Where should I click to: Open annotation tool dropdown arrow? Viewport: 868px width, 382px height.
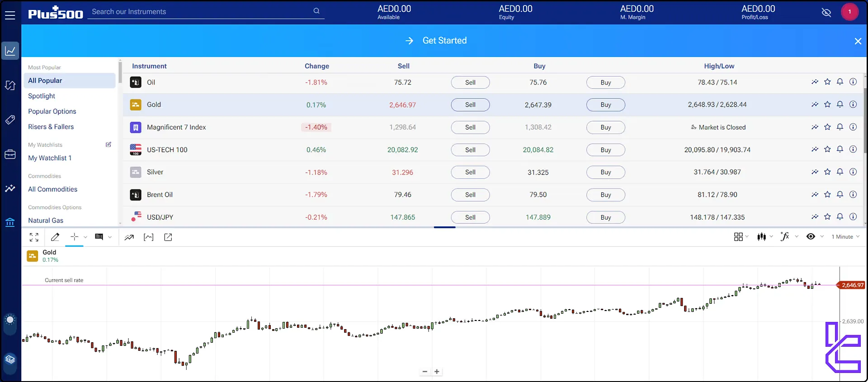110,237
